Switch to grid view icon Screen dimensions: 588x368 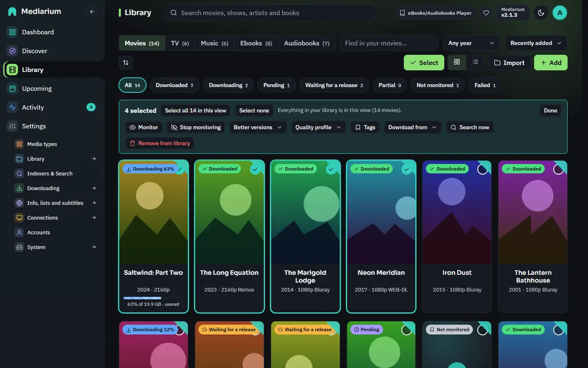(x=457, y=62)
